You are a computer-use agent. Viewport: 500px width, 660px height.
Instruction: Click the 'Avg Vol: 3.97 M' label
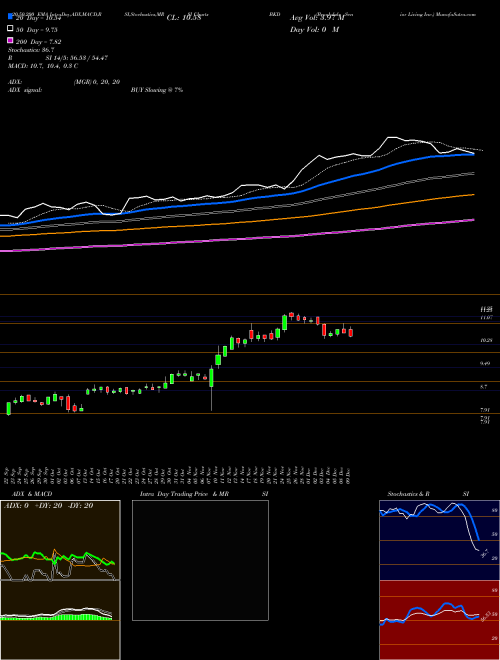coord(317,18)
